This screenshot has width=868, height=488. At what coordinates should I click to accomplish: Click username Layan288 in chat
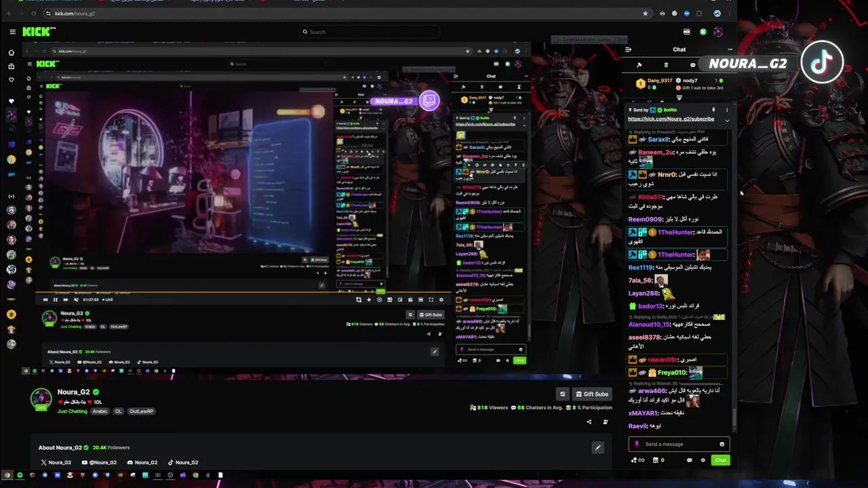644,293
